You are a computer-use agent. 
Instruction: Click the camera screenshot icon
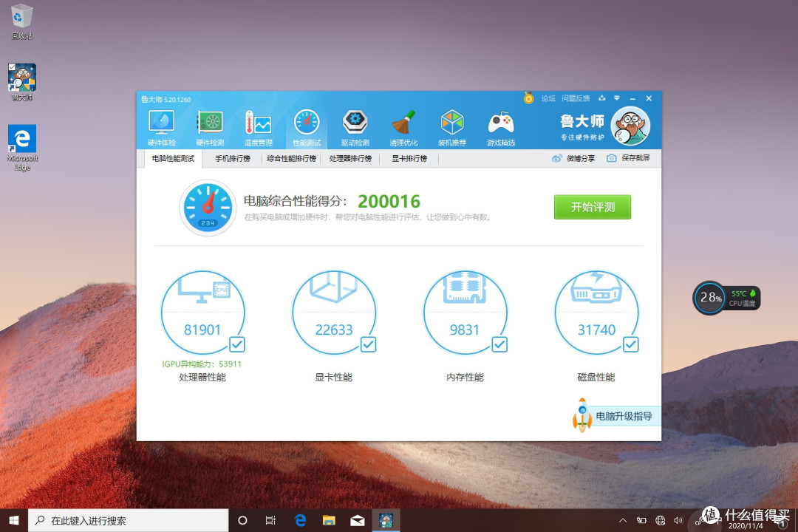612,158
